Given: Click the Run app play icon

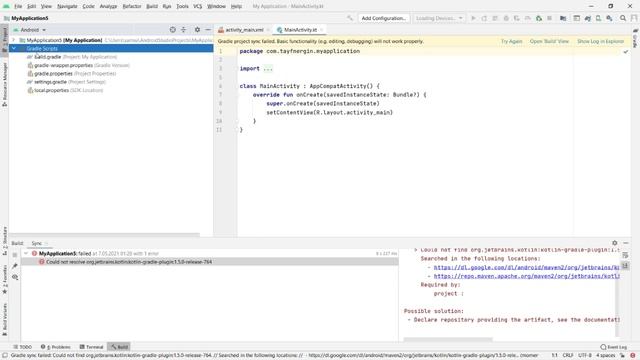Looking at the screenshot, I should (473, 18).
